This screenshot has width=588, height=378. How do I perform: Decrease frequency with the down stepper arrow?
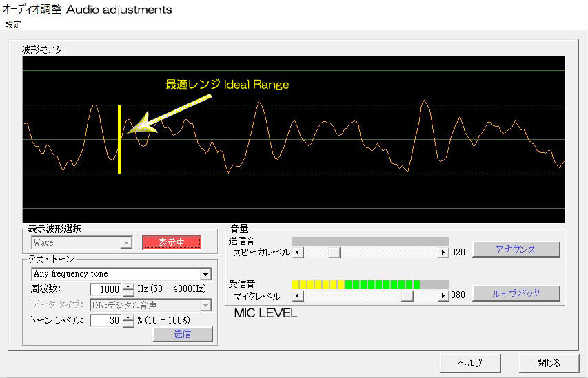tap(128, 293)
